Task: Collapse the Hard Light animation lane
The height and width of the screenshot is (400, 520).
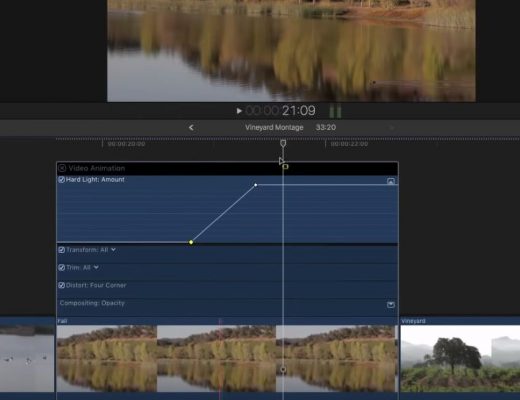Action: pos(391,181)
